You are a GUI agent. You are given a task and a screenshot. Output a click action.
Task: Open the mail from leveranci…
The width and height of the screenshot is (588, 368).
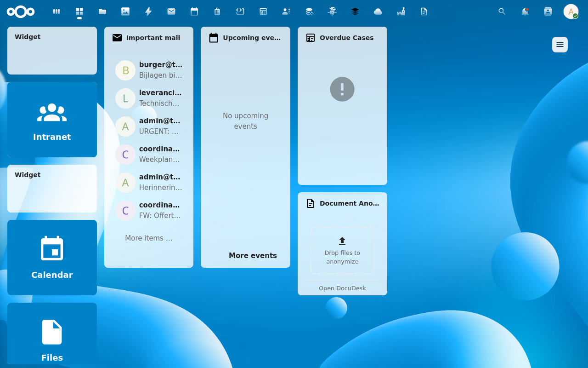(x=149, y=98)
